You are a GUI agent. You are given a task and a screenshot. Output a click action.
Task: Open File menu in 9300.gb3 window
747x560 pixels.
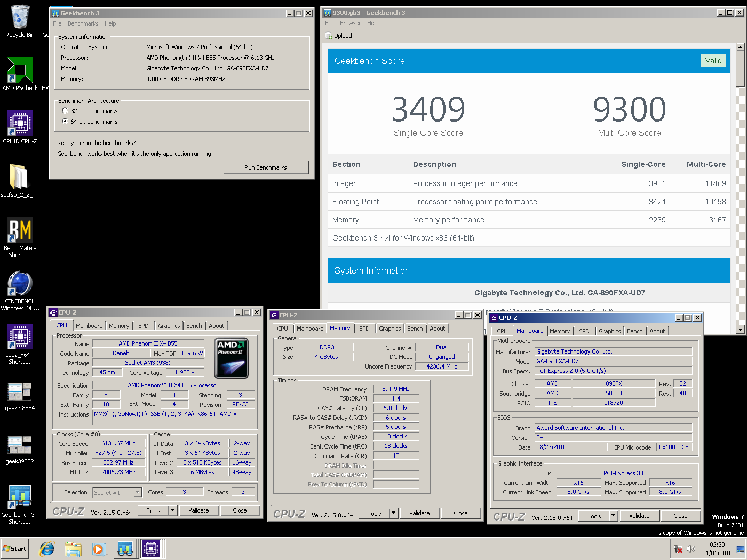tap(329, 23)
